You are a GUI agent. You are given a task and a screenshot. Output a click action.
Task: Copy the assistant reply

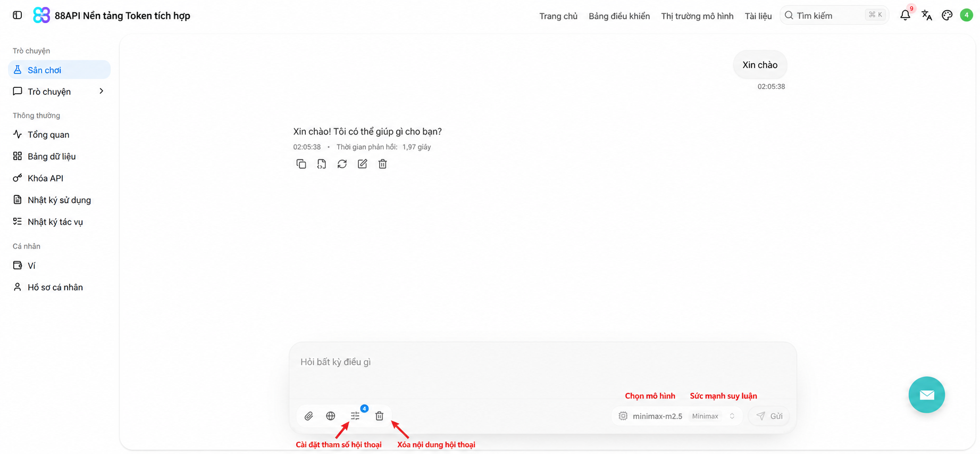301,164
